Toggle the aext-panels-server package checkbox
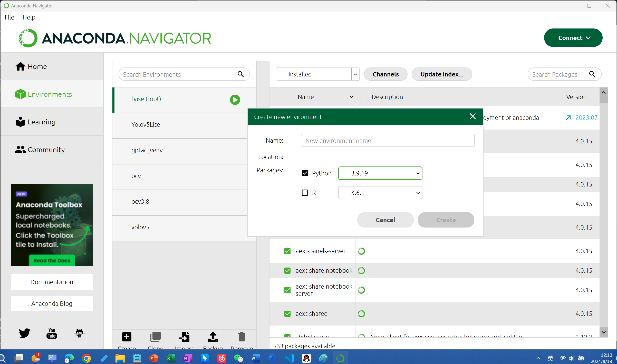The image size is (617, 364). (287, 251)
